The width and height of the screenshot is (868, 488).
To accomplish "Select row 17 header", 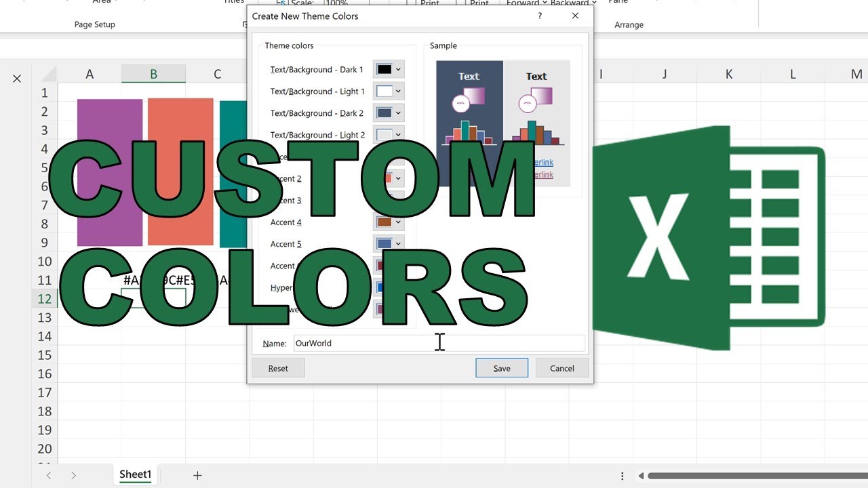I will click(45, 392).
